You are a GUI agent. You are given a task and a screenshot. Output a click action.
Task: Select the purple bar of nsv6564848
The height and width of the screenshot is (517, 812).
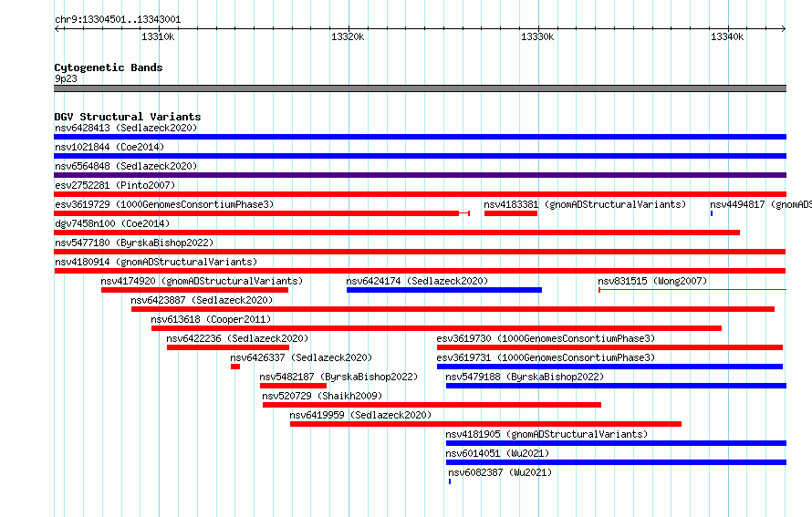420,175
